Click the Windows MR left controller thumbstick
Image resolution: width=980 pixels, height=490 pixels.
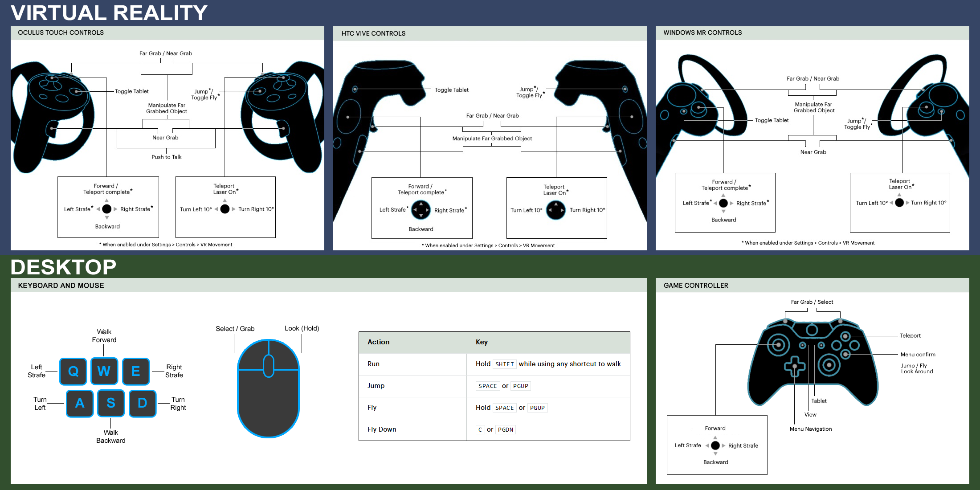[x=698, y=107]
